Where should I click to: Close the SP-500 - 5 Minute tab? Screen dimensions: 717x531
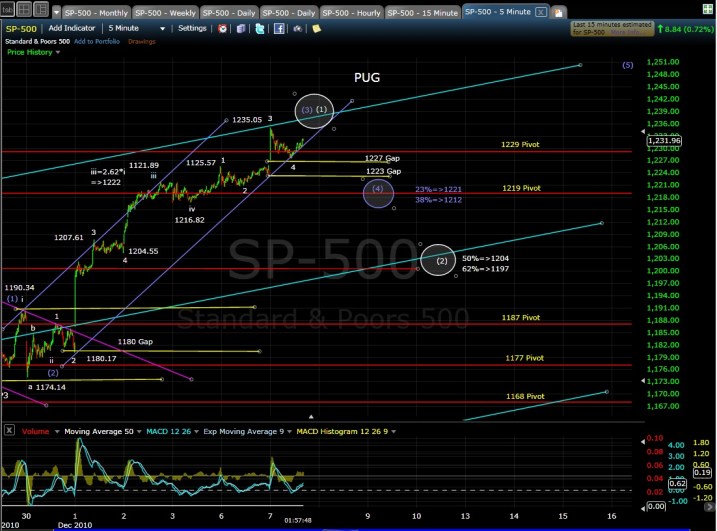click(x=540, y=12)
